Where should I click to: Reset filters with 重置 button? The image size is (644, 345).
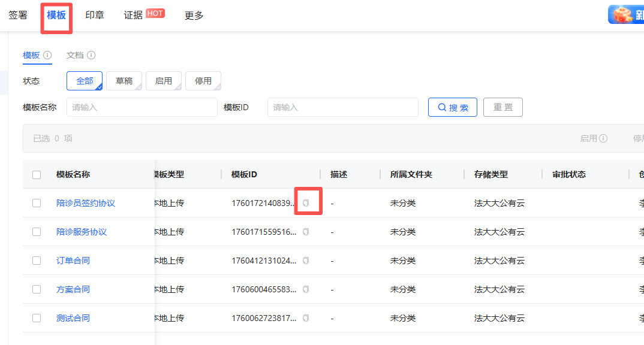coord(502,107)
